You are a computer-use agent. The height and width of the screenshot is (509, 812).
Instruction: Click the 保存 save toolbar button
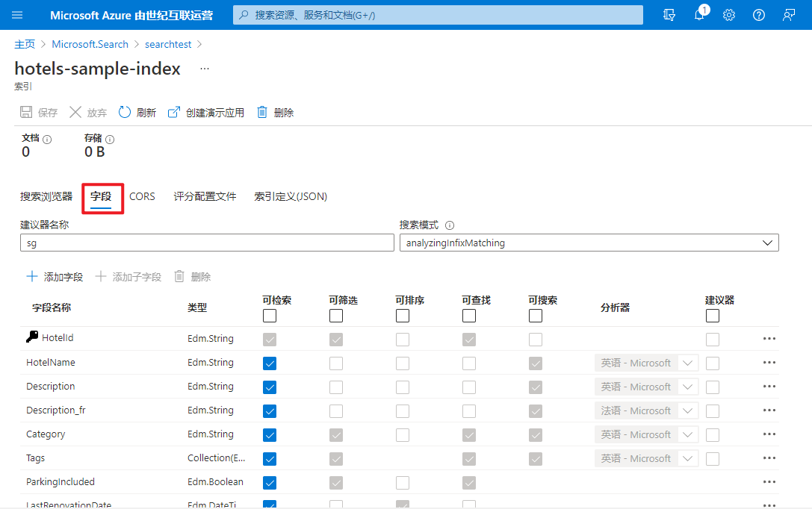[39, 112]
